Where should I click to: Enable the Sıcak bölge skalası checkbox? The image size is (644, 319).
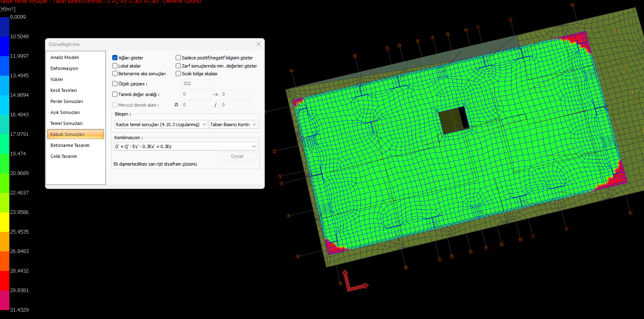[178, 74]
